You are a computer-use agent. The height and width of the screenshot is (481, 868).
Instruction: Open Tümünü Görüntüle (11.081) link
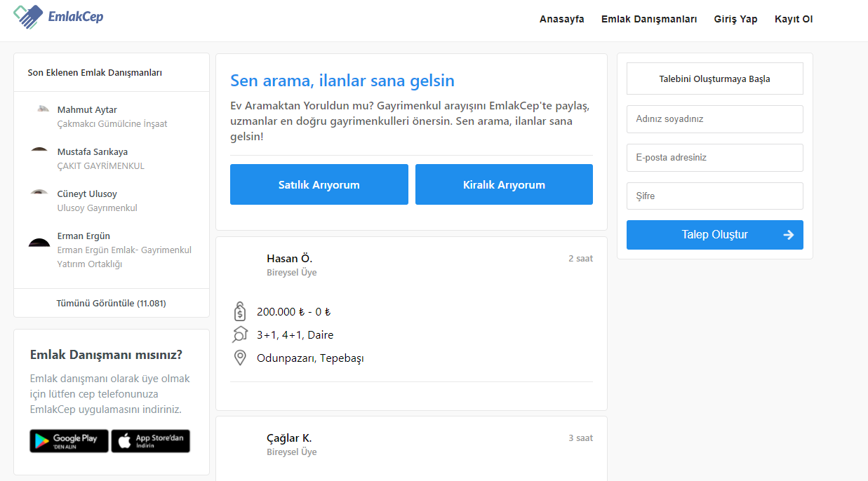pos(111,304)
